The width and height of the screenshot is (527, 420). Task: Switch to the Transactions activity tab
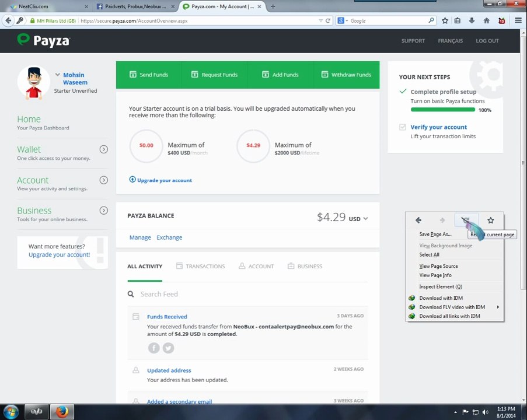(201, 266)
